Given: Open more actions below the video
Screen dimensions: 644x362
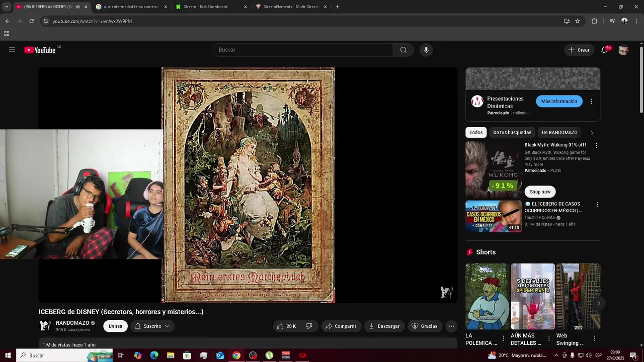Looking at the screenshot, I should pos(451,326).
